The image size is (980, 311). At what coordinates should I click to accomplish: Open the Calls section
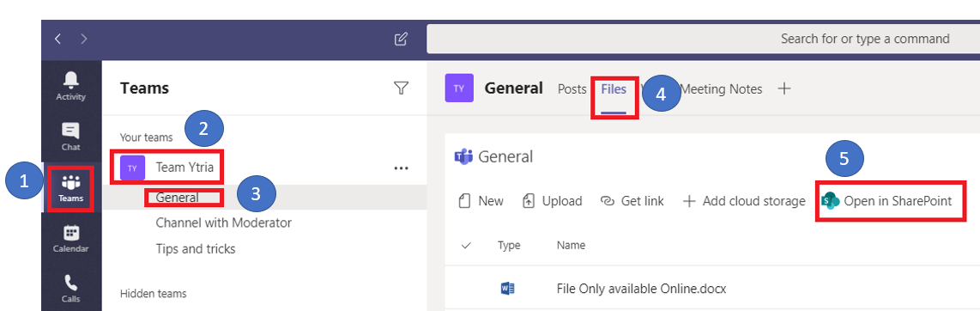pos(71,289)
